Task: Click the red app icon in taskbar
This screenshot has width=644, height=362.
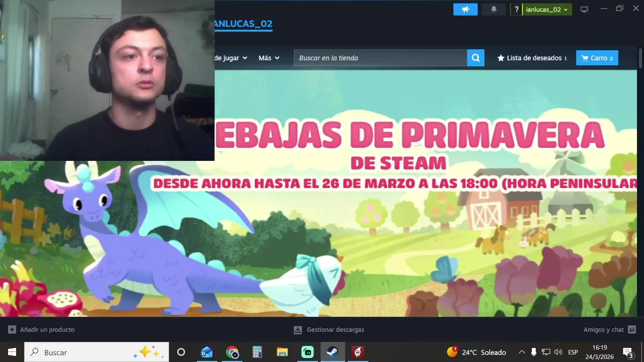Action: (358, 352)
